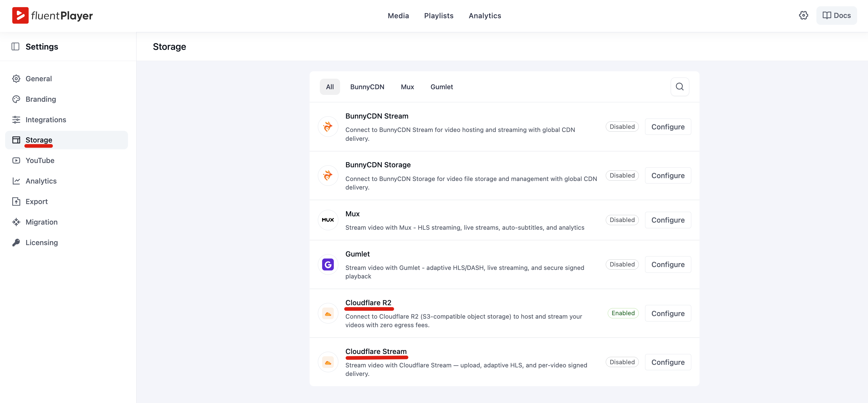Click the Gumlet title text
Image resolution: width=868 pixels, height=403 pixels.
click(357, 254)
